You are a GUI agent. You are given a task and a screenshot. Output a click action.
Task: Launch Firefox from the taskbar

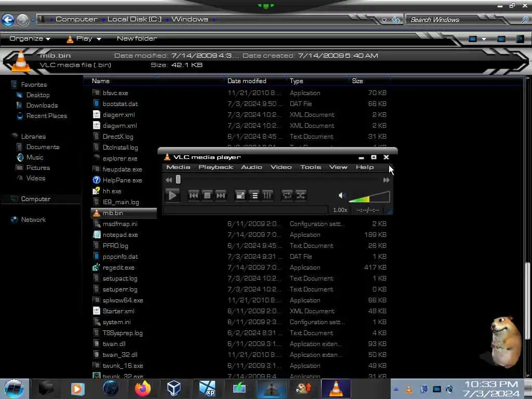tap(142, 389)
